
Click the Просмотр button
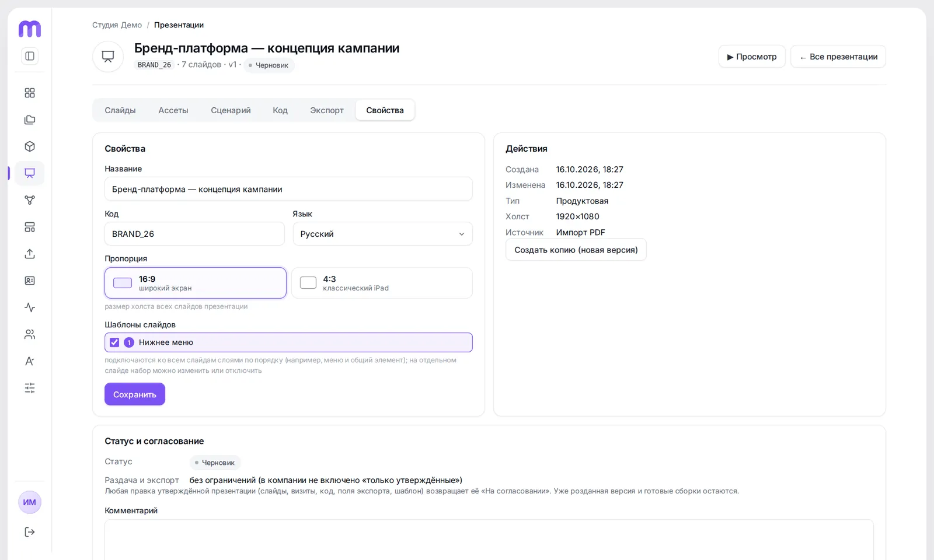click(752, 57)
